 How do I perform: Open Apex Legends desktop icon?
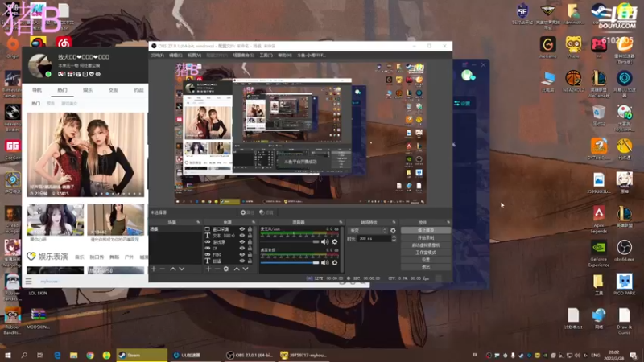598,219
